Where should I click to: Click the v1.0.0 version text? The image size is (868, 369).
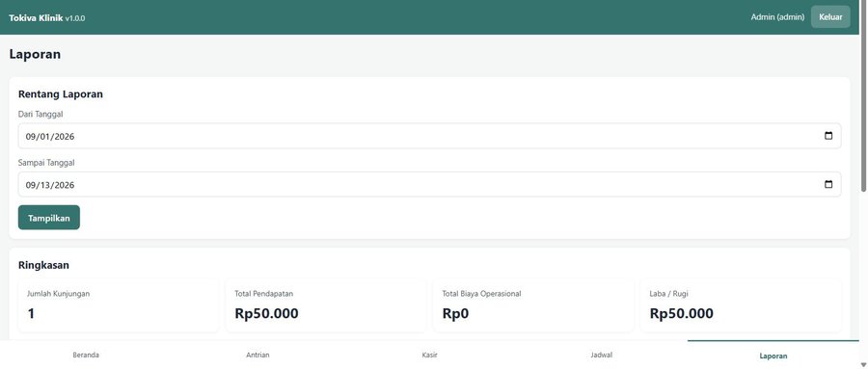[x=75, y=18]
